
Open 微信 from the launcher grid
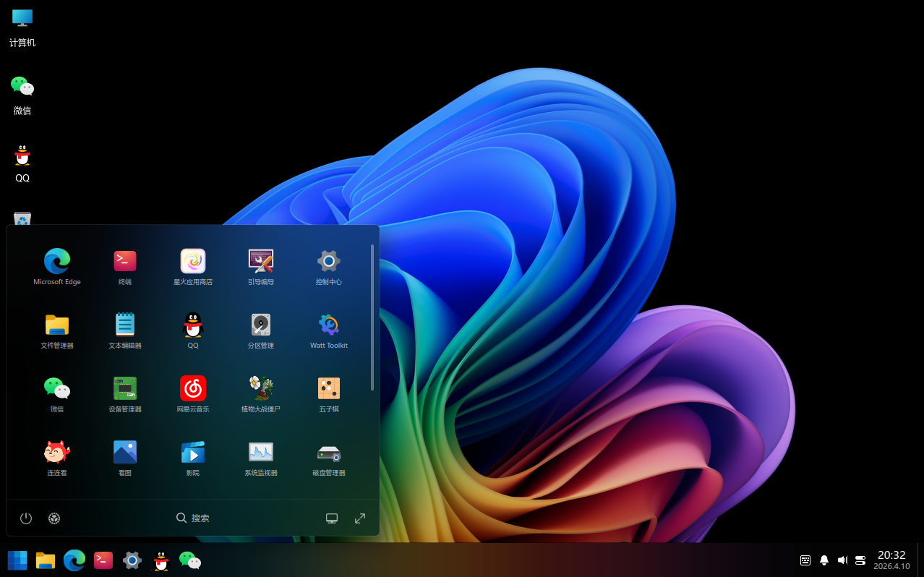click(x=57, y=394)
